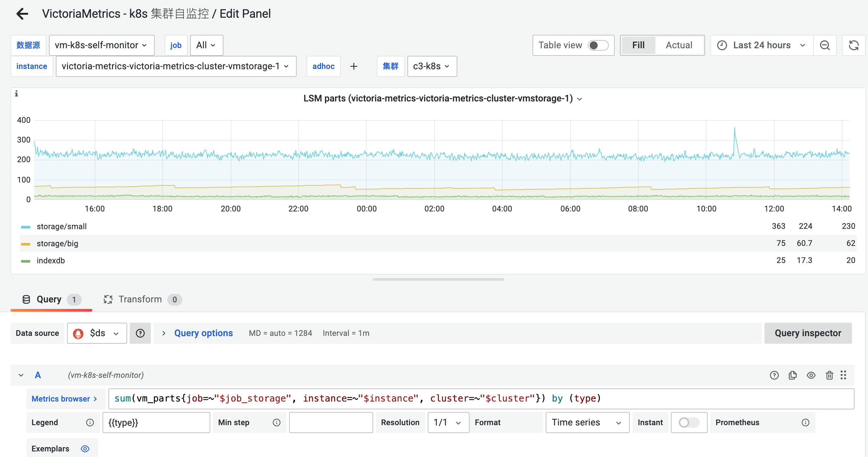
Task: Click the refresh dashboard icon
Action: tap(853, 45)
